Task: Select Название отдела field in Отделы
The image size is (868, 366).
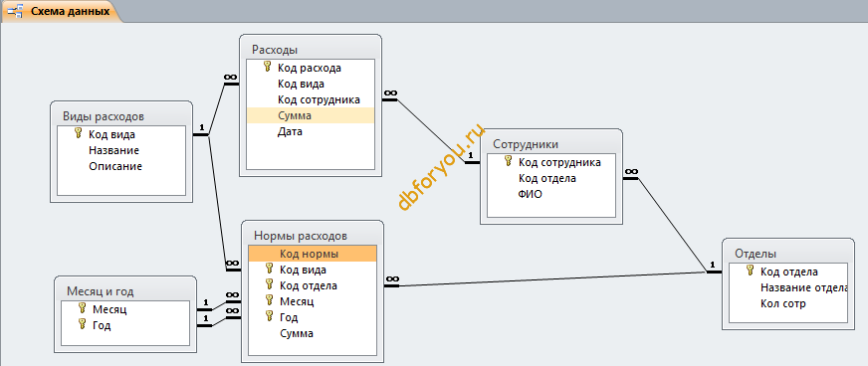Action: (x=788, y=288)
